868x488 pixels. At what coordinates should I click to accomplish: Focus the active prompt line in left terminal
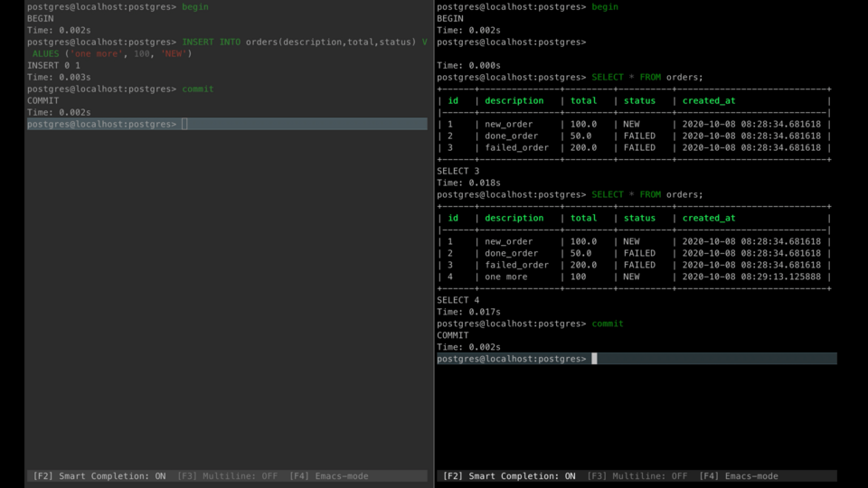pos(227,124)
